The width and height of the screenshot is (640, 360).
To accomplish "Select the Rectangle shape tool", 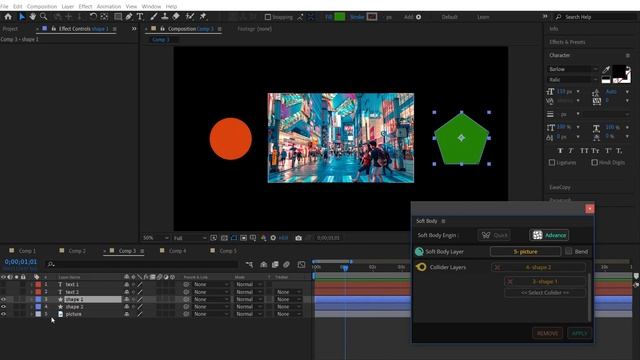I will [x=118, y=17].
